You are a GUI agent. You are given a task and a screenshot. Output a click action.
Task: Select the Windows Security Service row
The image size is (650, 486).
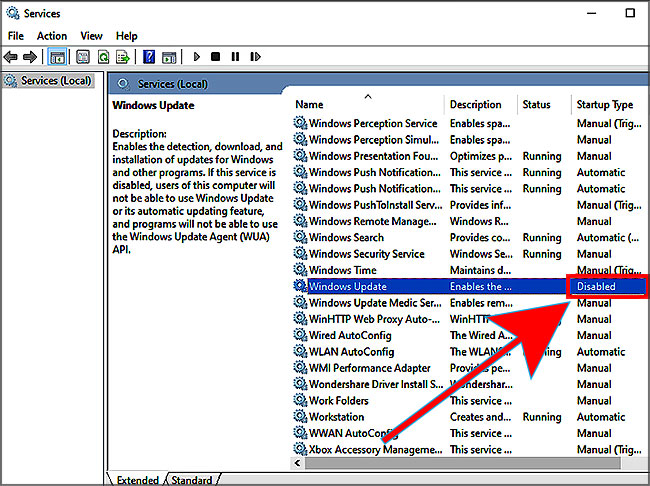[468, 254]
